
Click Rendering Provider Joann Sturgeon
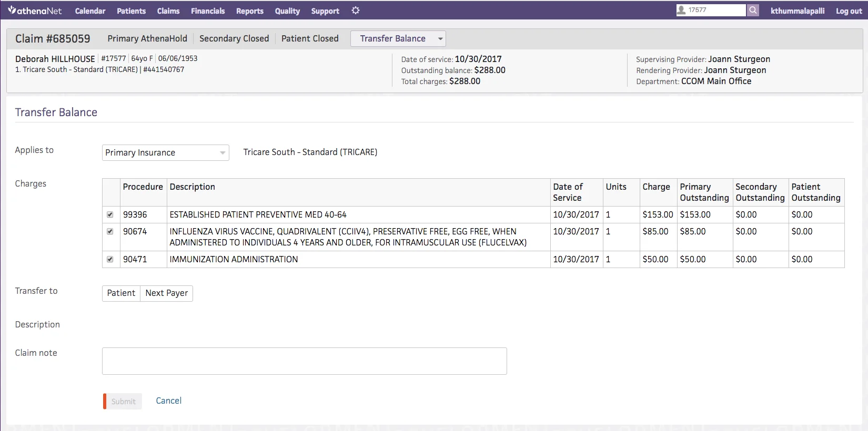pos(735,70)
